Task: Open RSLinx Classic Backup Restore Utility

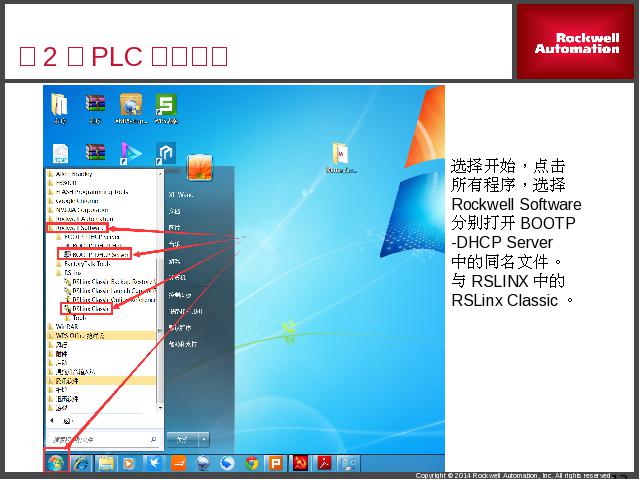Action: click(109, 282)
